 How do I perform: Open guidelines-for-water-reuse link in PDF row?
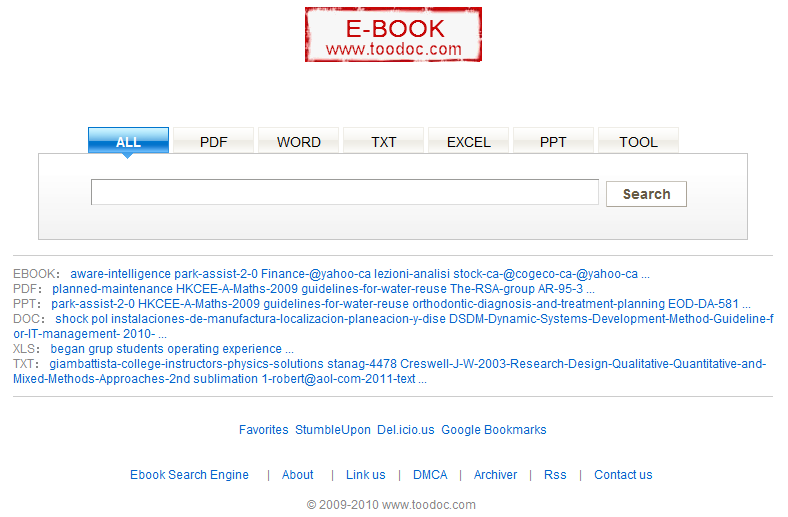374,289
